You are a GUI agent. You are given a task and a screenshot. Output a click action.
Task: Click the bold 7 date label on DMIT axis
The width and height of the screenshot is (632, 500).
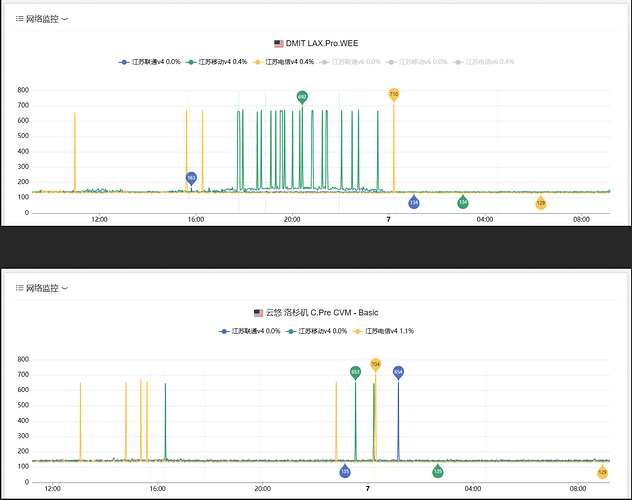click(x=389, y=219)
